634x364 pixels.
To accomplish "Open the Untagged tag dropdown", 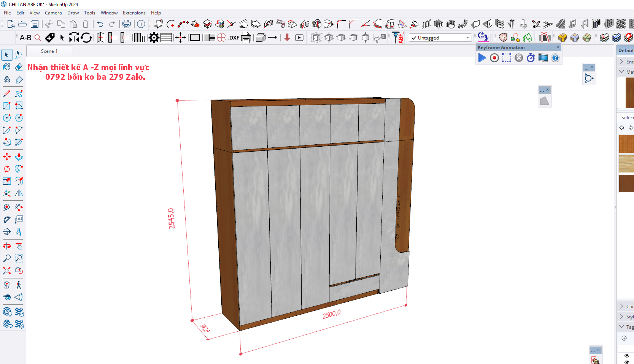I will pyautogui.click(x=467, y=38).
